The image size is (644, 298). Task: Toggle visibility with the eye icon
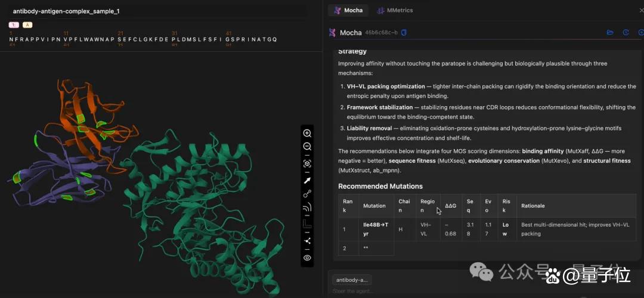pos(307,258)
